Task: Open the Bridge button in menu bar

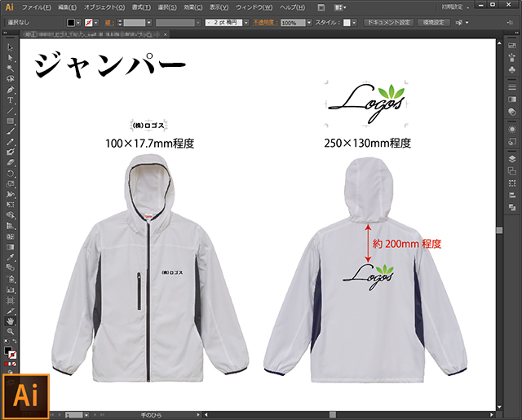Action: pos(321,7)
